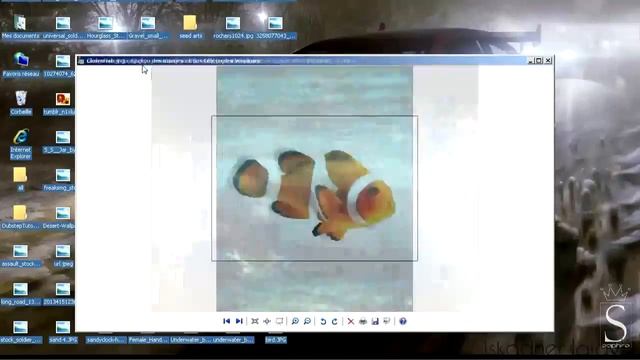Select the sand 4.JPG file icon

coord(63,331)
